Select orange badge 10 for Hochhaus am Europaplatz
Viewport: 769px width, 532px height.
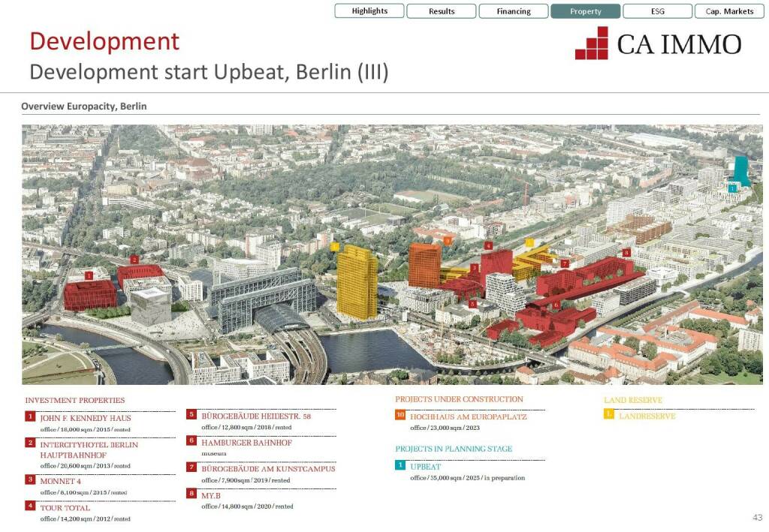400,415
